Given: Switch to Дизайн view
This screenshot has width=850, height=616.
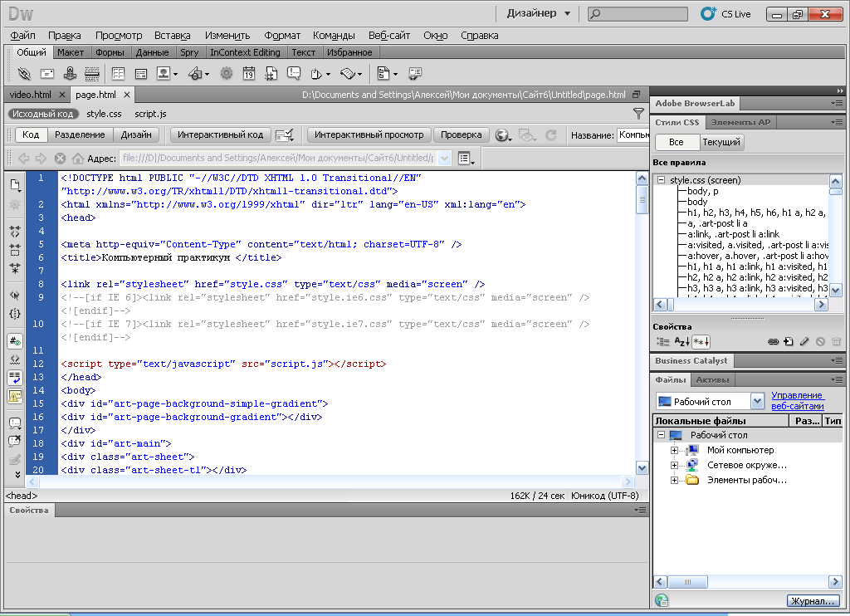Looking at the screenshot, I should 136,134.
